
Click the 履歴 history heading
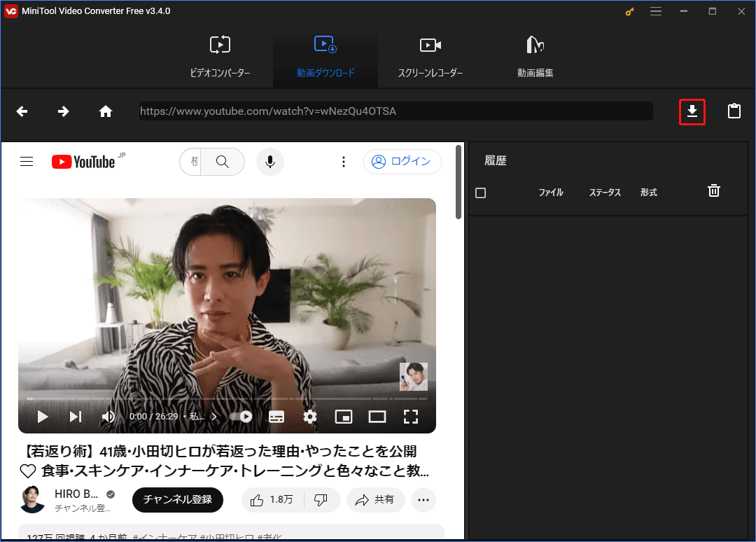(495, 160)
